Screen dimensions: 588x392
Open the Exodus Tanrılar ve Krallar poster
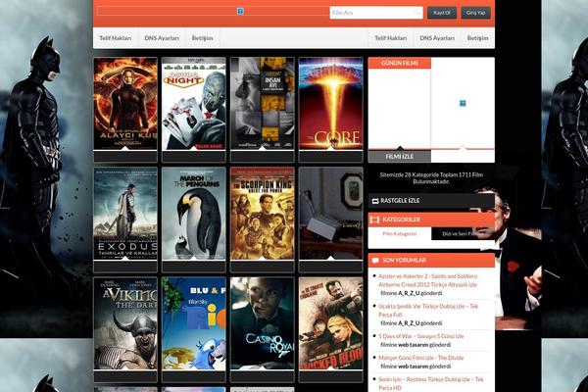[x=125, y=214]
